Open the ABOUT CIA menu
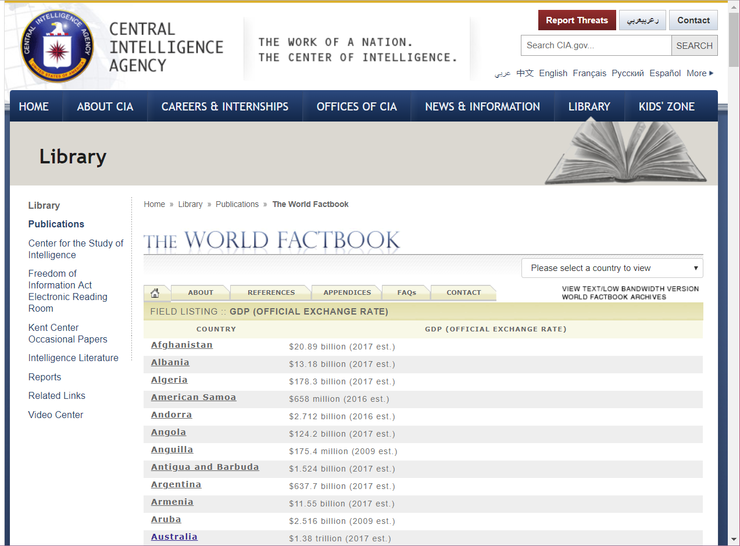 tap(105, 107)
